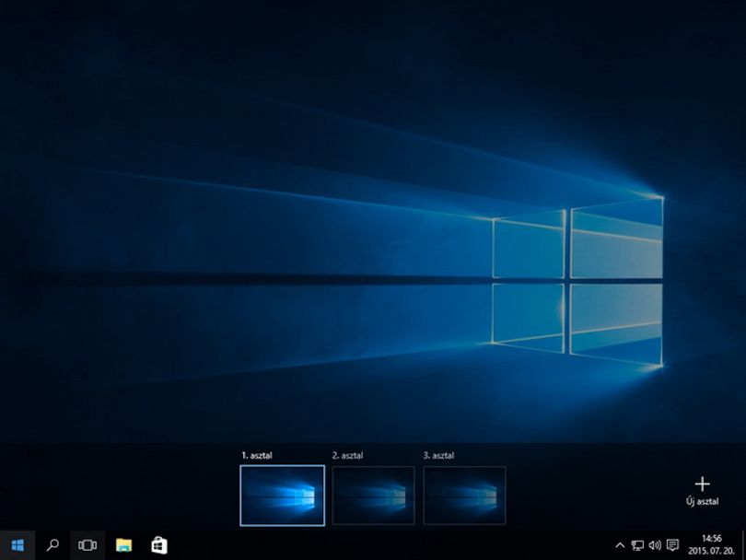Click the "Új asztal" text label
746x560 pixels.
702,501
